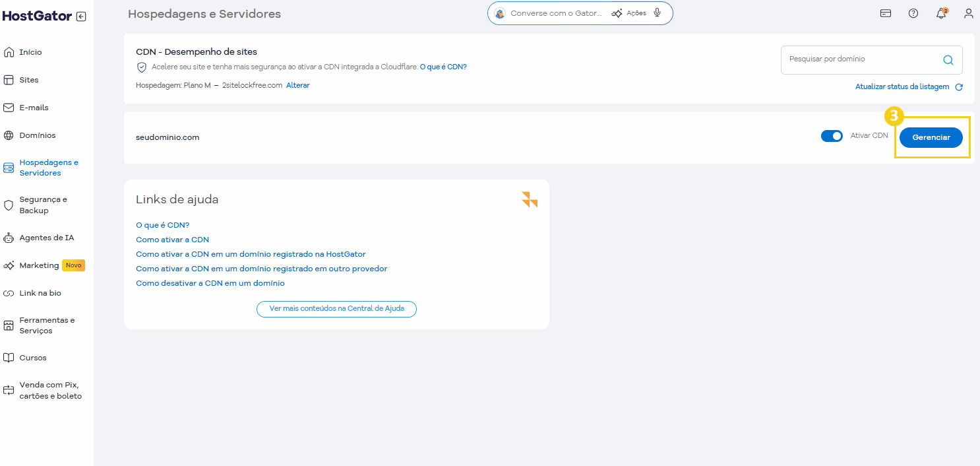The image size is (980, 466).
Task: Open the notifications bell icon
Action: coord(941,13)
